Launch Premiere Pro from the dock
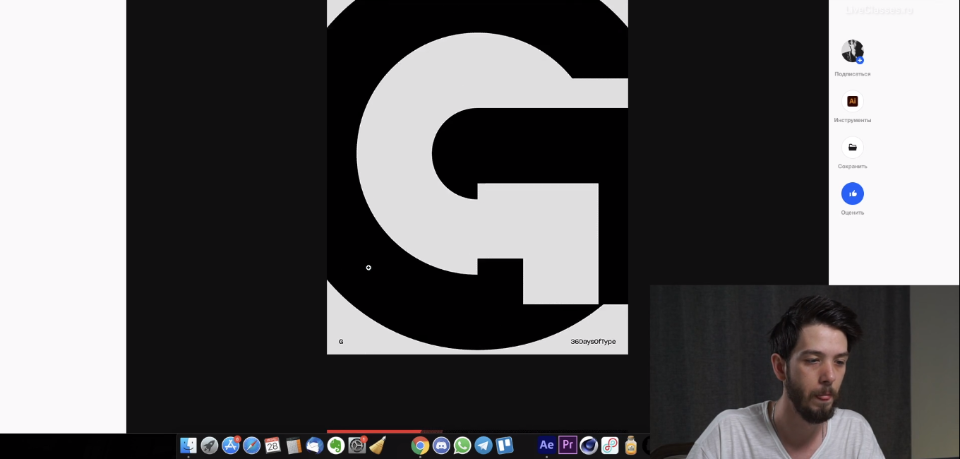The height and width of the screenshot is (459, 960). click(x=568, y=445)
